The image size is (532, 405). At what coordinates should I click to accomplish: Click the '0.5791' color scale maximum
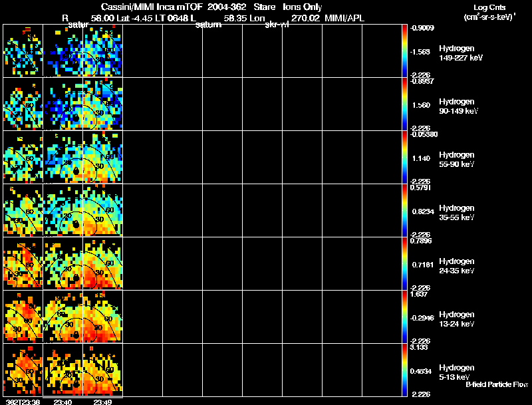[420, 188]
